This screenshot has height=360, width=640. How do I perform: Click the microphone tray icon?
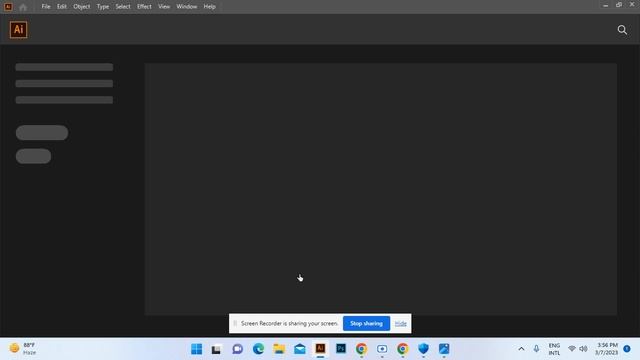[536, 349]
